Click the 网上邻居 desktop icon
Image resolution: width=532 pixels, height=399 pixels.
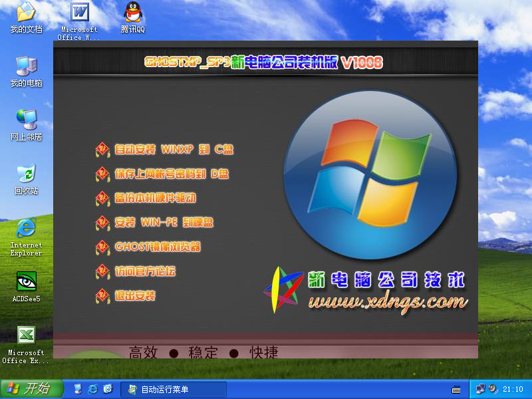tap(26, 125)
